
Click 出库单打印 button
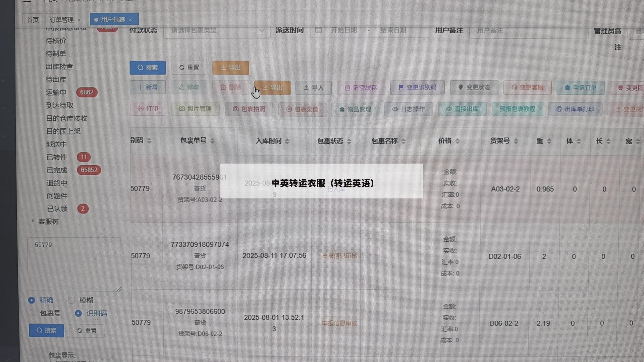(575, 109)
